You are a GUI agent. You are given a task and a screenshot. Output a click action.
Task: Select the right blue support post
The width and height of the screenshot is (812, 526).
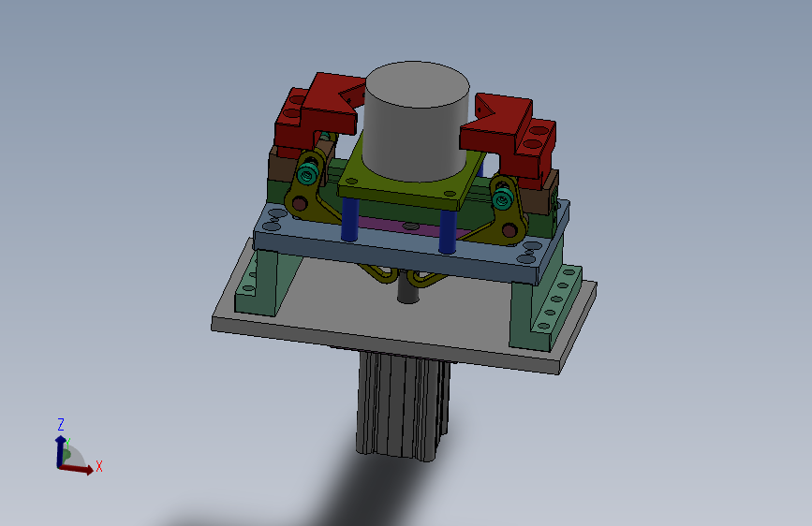coord(448,230)
